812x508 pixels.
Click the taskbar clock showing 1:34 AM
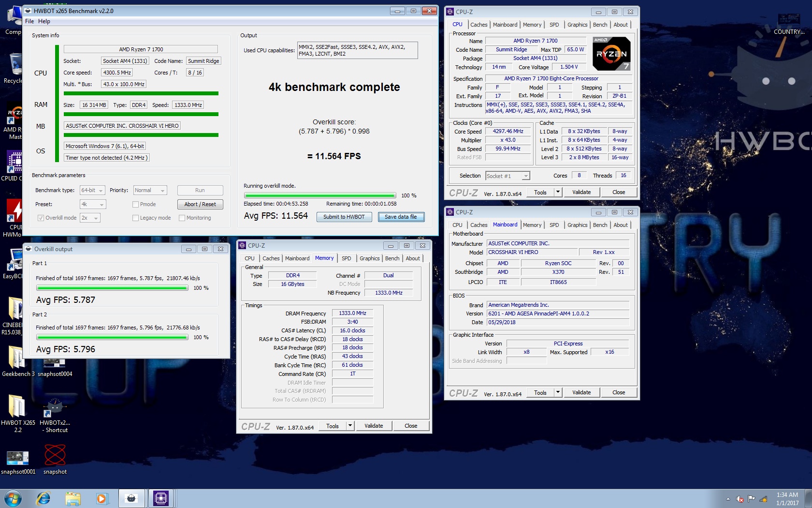click(x=787, y=499)
